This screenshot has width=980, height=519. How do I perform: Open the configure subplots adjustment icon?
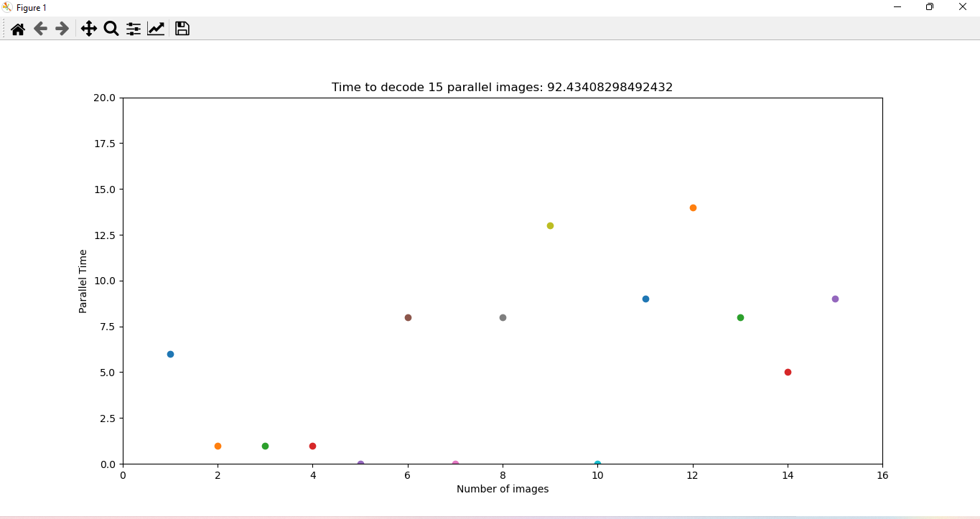(x=133, y=29)
